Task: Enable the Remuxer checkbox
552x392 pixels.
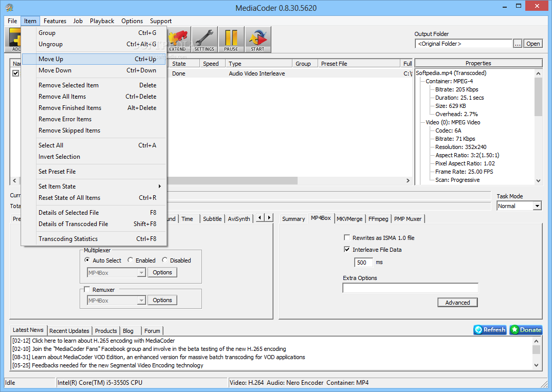Action: pyautogui.click(x=87, y=289)
